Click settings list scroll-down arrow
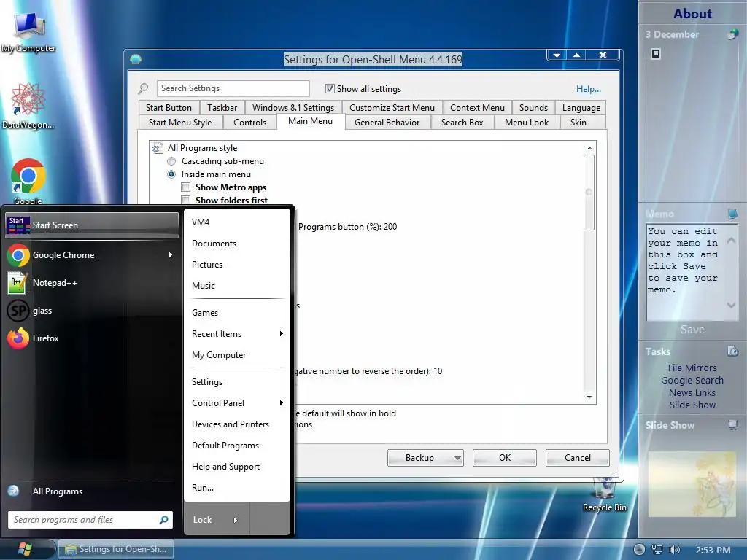The image size is (747, 560). click(x=589, y=397)
